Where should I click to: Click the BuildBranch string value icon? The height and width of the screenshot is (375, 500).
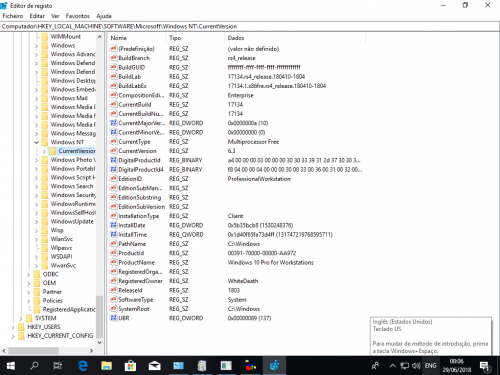point(114,58)
